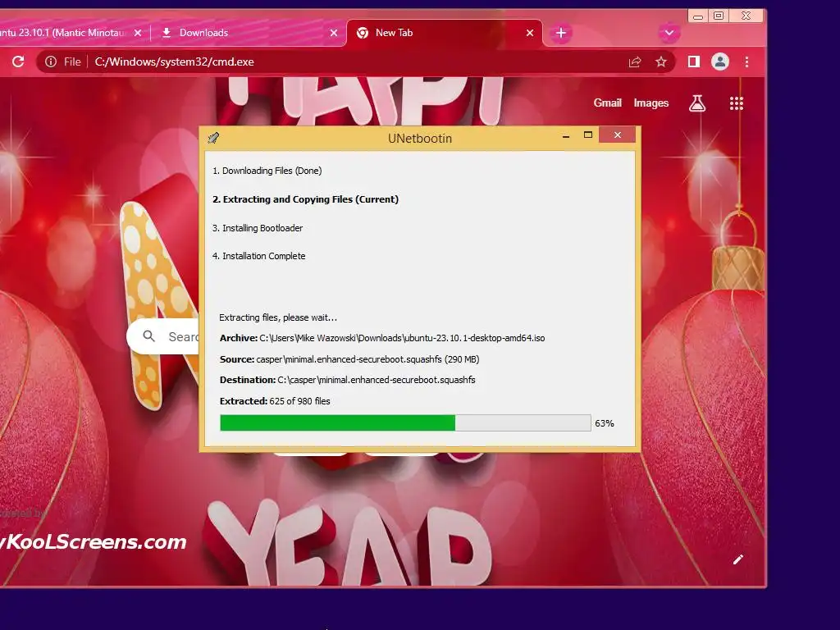Screen dimensions: 840x630
Task: Maximize the UNetbootin window
Action: [587, 135]
